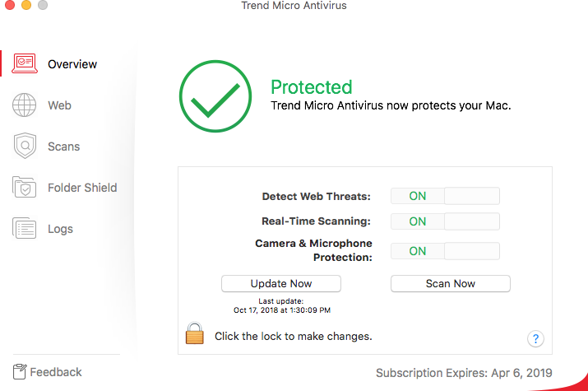Viewport: 588px width, 391px height.
Task: Click the Subscription Expires date text
Action: pyautogui.click(x=464, y=373)
